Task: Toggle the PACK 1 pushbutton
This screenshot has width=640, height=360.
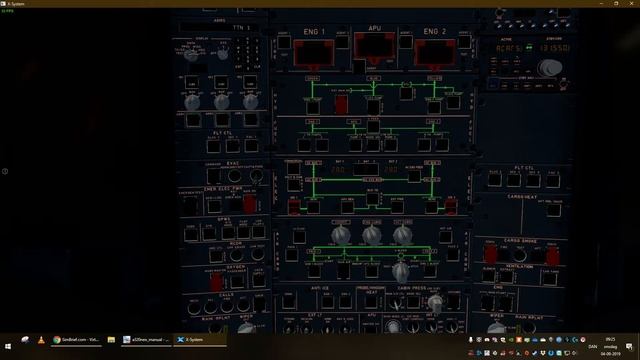Action: 291,255
